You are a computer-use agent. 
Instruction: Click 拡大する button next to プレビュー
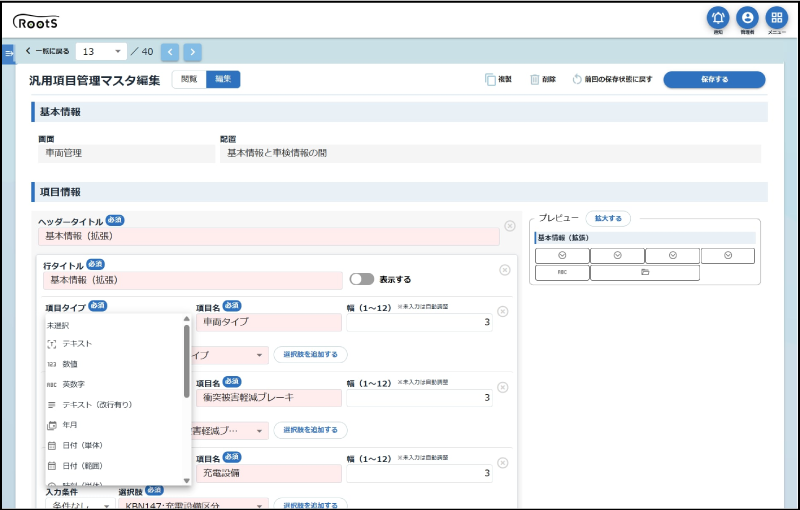tap(607, 217)
